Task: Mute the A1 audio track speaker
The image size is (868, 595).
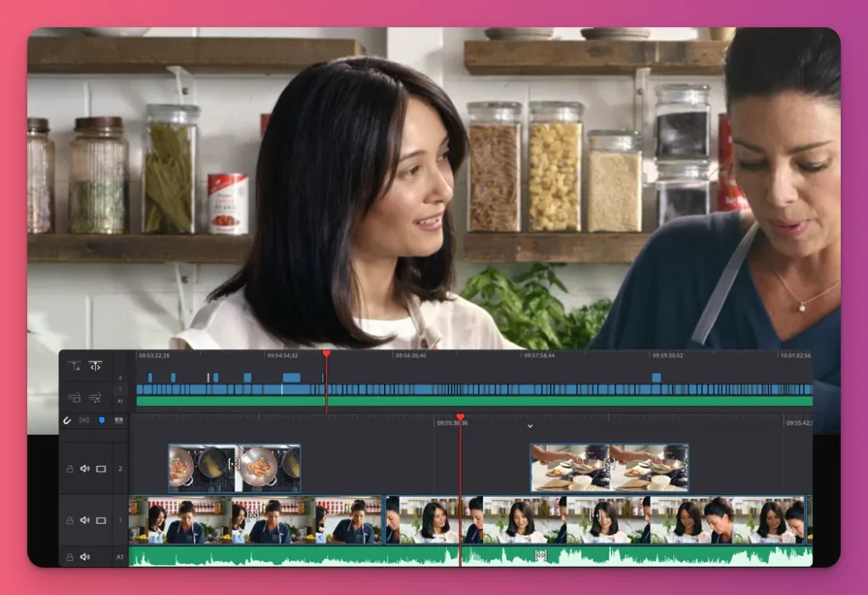Action: point(86,557)
